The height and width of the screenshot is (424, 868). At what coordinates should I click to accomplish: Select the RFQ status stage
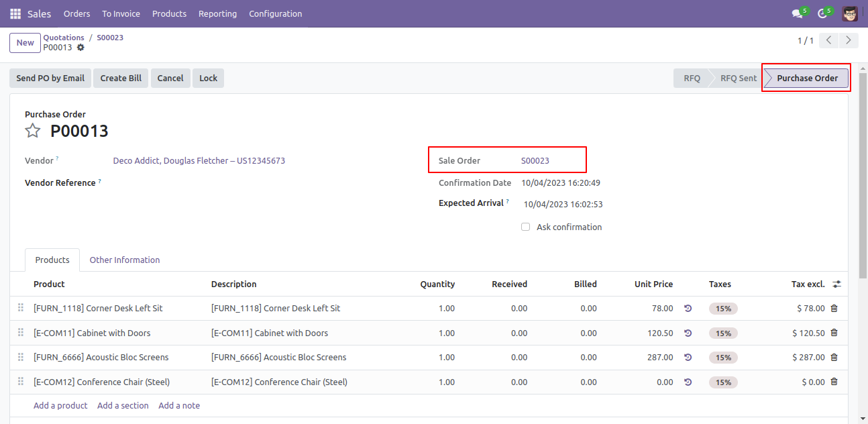pyautogui.click(x=692, y=78)
